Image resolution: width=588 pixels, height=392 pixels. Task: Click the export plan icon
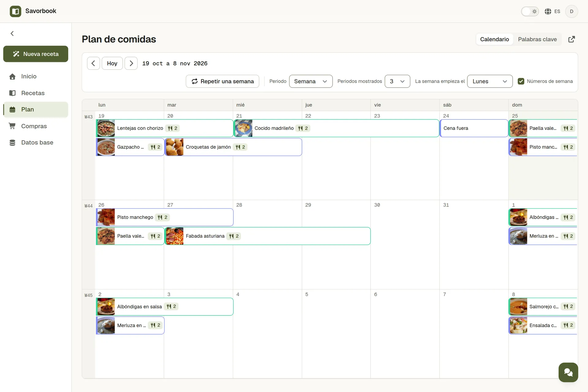coord(571,39)
